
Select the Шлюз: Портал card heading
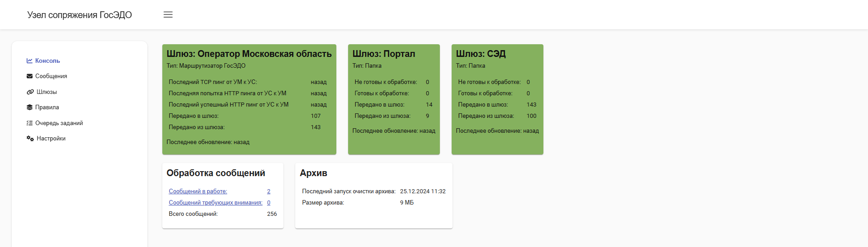point(384,54)
